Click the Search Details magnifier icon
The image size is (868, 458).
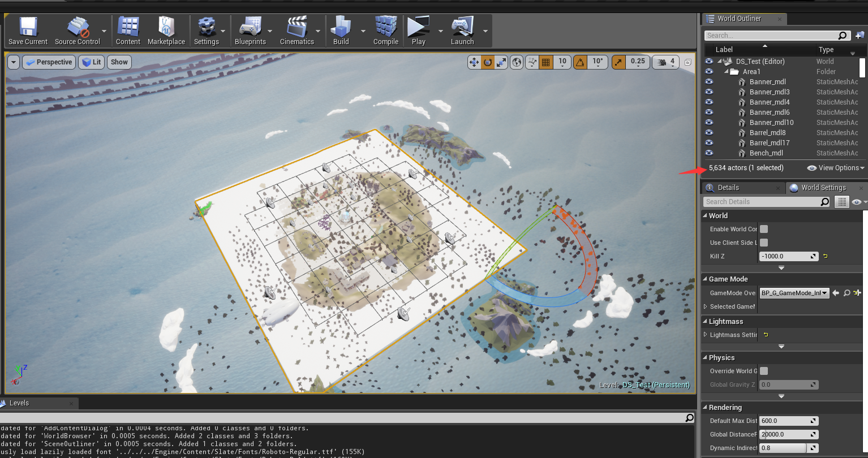point(824,202)
